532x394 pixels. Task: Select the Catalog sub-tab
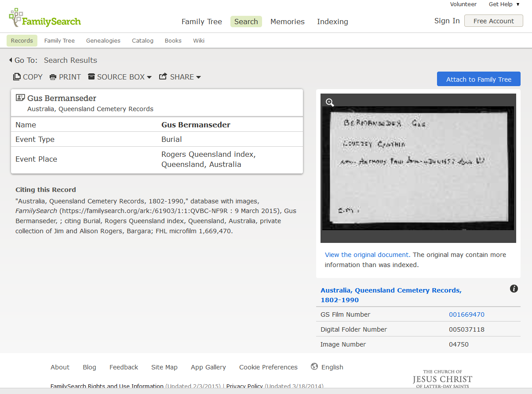[x=143, y=40]
